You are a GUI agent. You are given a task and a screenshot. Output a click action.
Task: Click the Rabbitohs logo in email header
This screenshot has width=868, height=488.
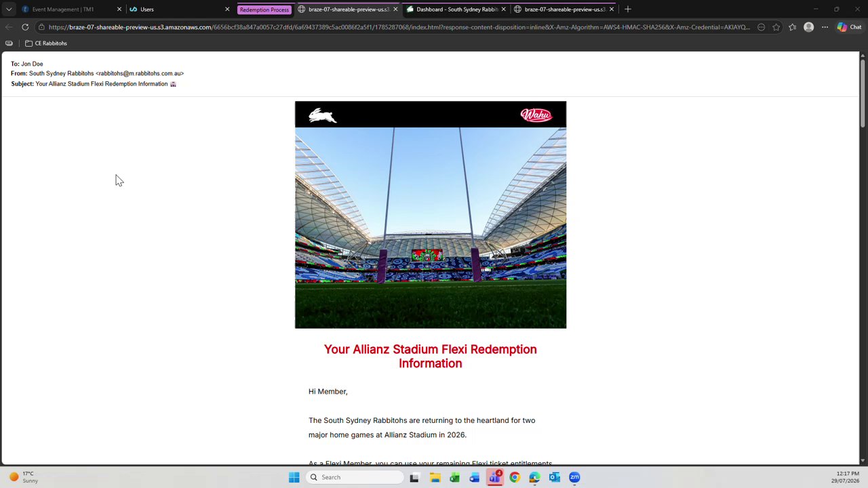pos(323,115)
